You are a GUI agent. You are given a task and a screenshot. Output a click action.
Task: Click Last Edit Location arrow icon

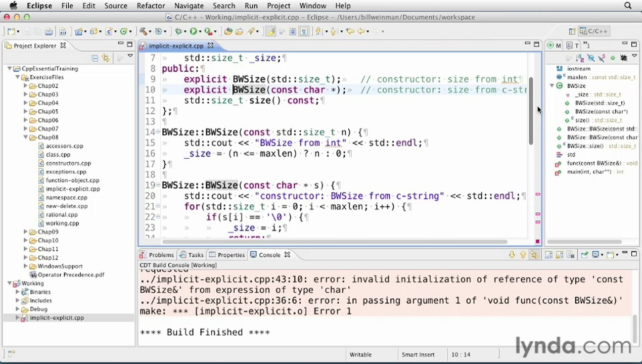pyautogui.click(x=349, y=31)
